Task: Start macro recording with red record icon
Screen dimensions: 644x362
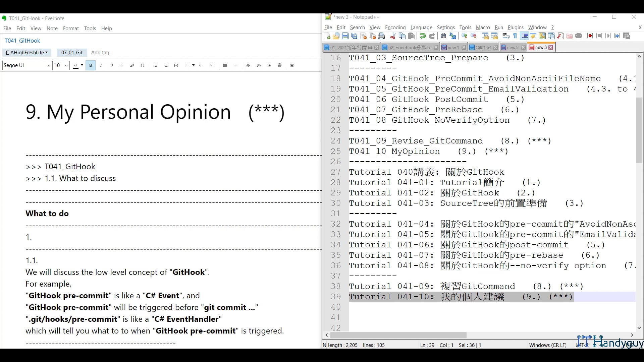Action: pos(590,36)
